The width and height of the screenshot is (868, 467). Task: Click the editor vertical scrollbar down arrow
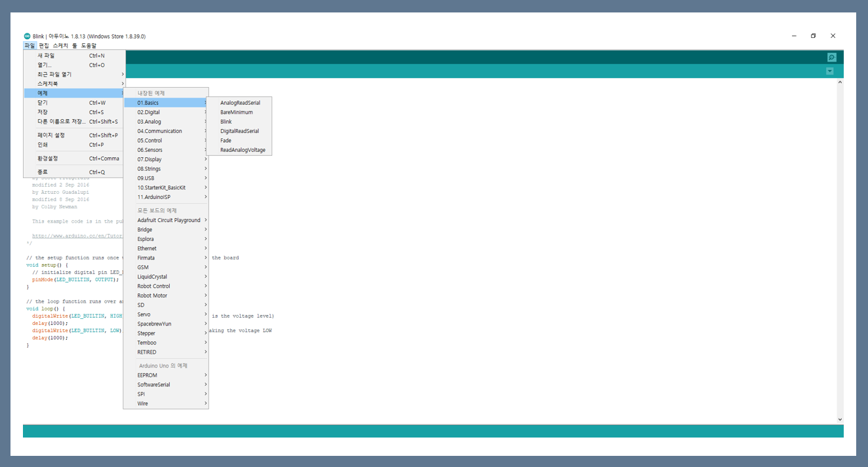[840, 419]
